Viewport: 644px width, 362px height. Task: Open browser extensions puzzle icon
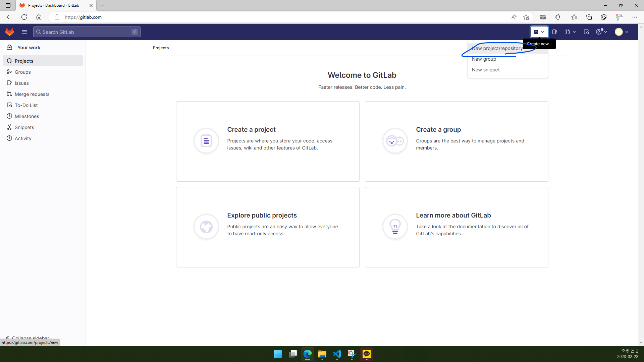click(x=558, y=17)
